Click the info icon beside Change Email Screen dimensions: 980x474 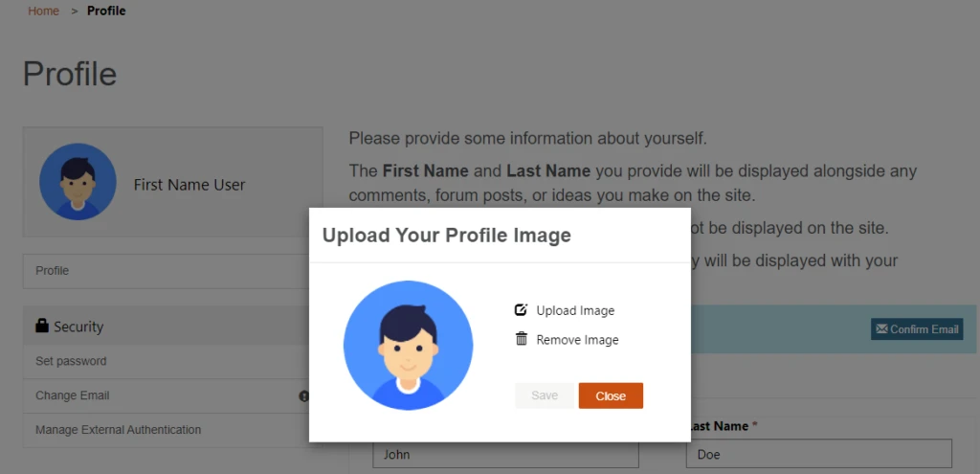304,395
